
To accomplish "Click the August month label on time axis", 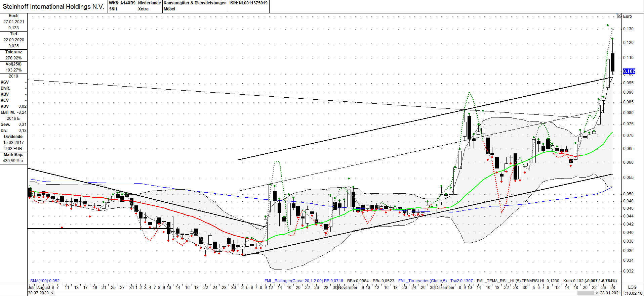I will pos(44,287).
